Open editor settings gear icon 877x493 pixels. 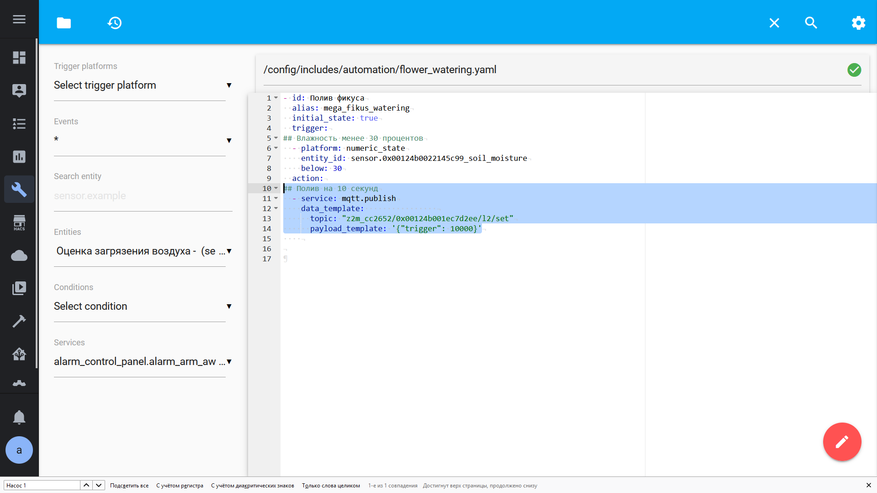tap(858, 23)
